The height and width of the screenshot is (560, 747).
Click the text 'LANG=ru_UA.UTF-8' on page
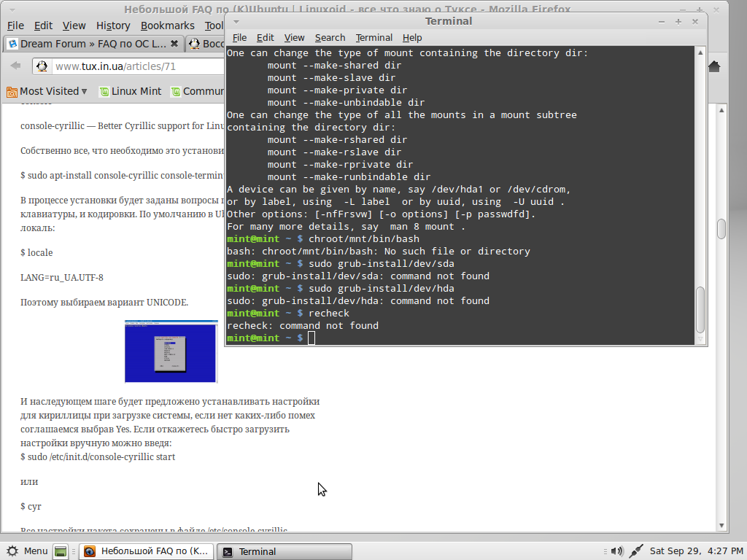click(62, 278)
